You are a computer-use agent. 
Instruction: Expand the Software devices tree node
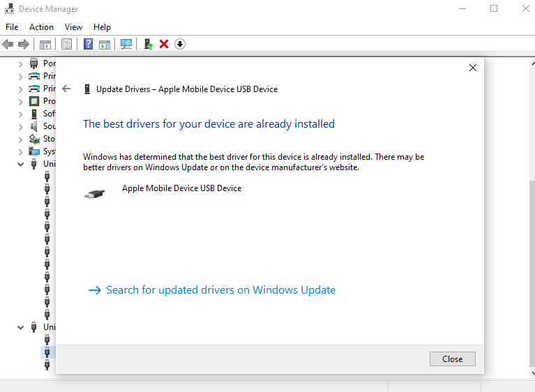pyautogui.click(x=20, y=114)
